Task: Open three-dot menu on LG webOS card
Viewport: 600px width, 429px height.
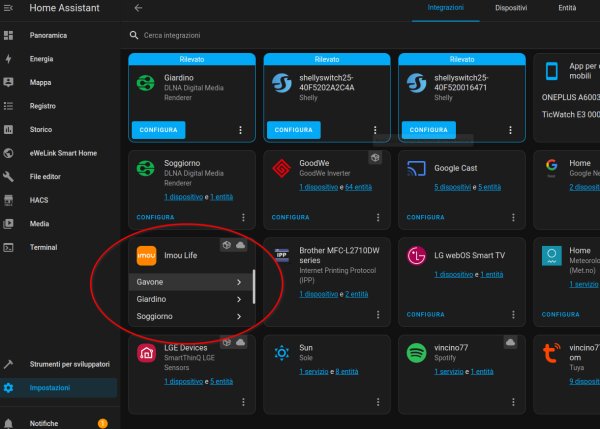Action: point(513,315)
